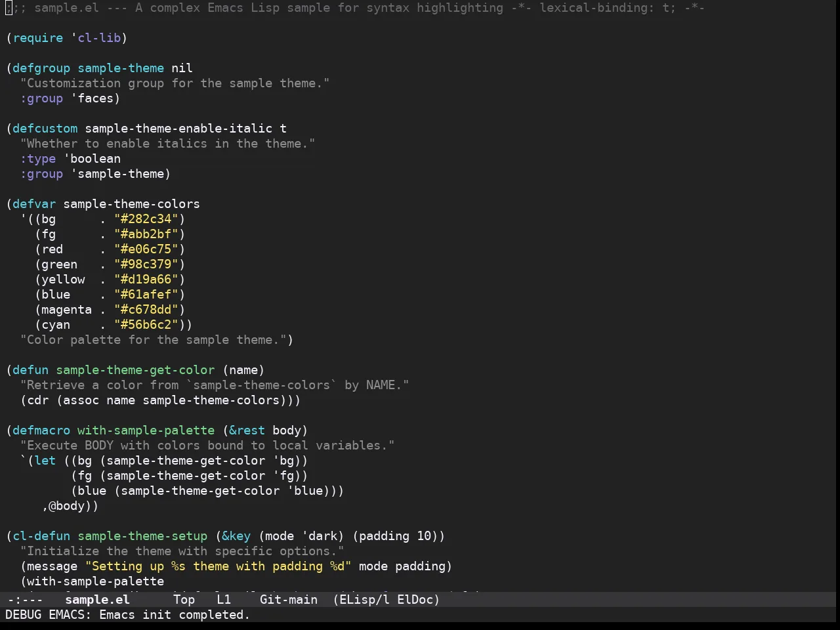Click the let keyword in the macro body
Image resolution: width=840 pixels, height=630 pixels.
(45, 461)
